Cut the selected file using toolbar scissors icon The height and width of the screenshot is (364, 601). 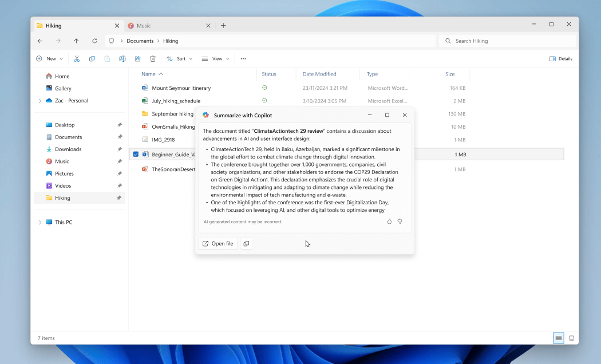(77, 58)
